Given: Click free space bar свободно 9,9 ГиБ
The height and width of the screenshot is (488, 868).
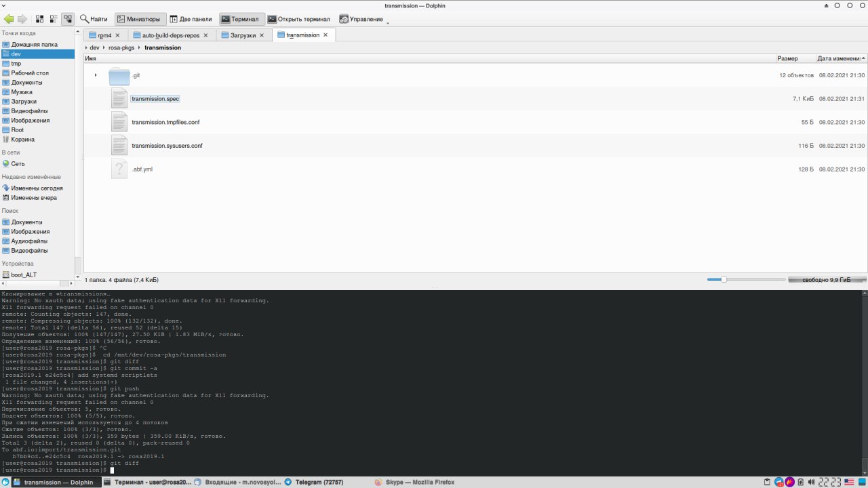Looking at the screenshot, I should tap(827, 279).
